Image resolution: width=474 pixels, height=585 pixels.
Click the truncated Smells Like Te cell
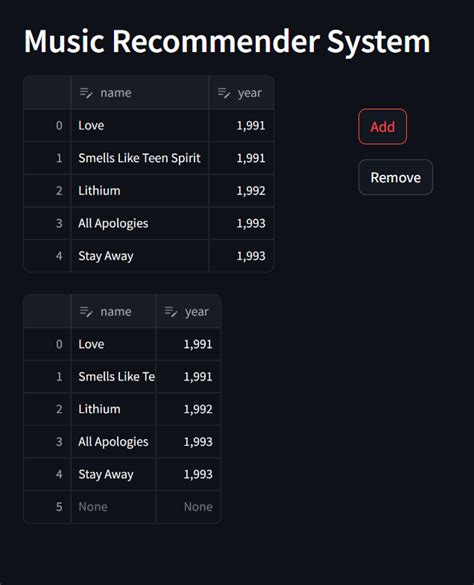pos(113,376)
